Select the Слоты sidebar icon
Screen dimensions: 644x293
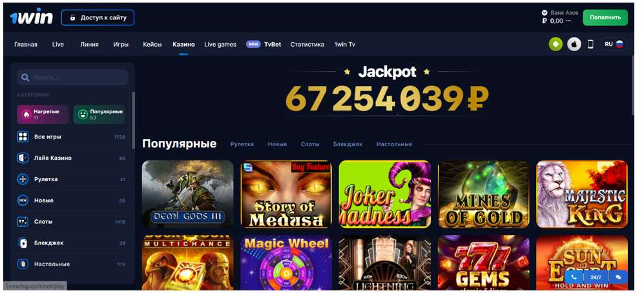click(23, 222)
